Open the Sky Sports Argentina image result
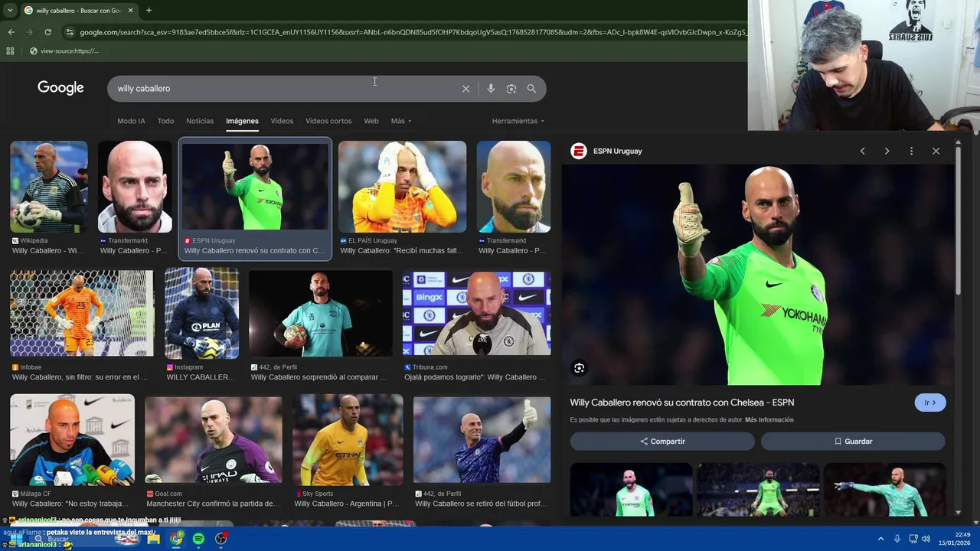Image resolution: width=980 pixels, height=551 pixels. point(348,440)
